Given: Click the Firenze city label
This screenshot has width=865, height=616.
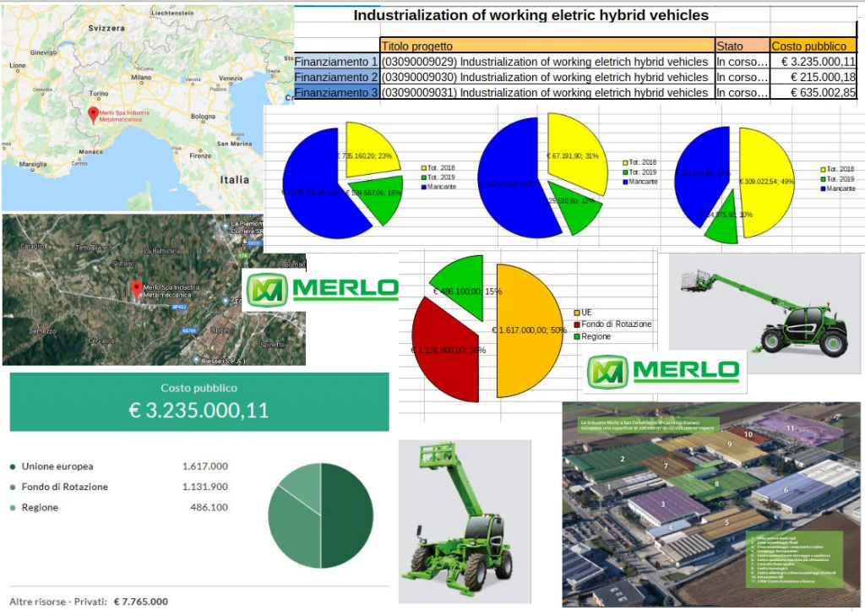Looking at the screenshot, I should 200,155.
